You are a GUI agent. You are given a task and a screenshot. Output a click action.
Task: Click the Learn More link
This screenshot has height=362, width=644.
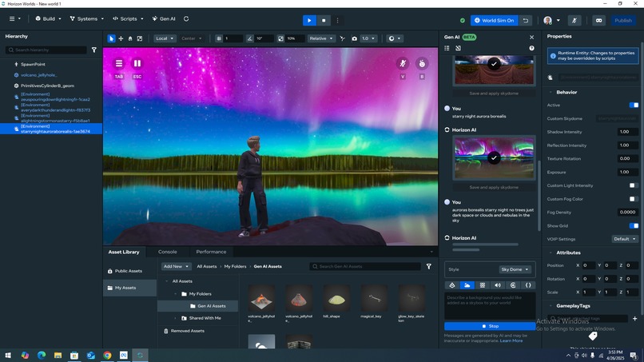(511, 340)
